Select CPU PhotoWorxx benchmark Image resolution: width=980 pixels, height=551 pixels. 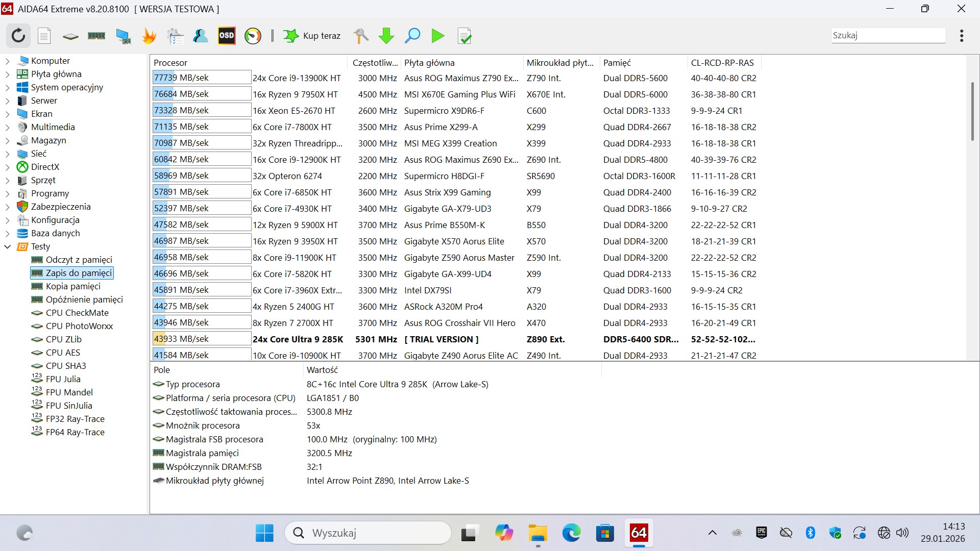pyautogui.click(x=79, y=326)
